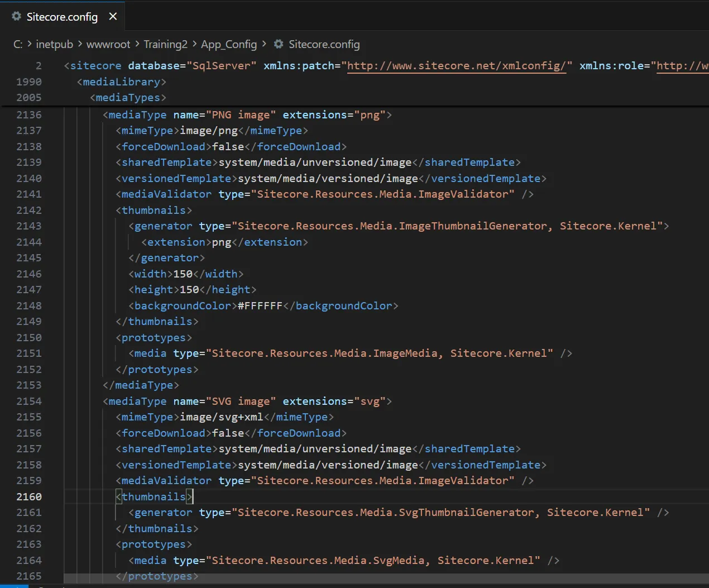Click line number 2136 in the gutter
The width and height of the screenshot is (709, 588).
pyautogui.click(x=29, y=114)
